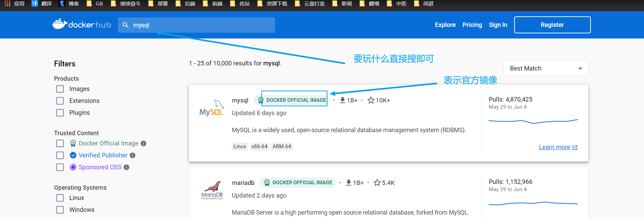
Task: Open the 博客 bookmark
Action: (69, 4)
